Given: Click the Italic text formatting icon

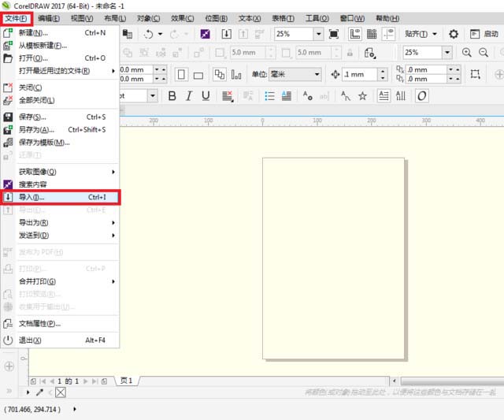Looking at the screenshot, I should click(188, 96).
